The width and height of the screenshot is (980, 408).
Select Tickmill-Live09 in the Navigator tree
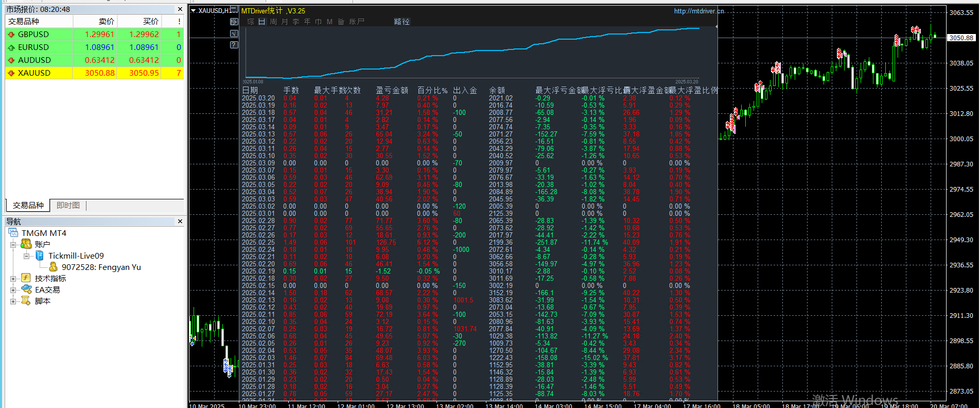pos(76,256)
